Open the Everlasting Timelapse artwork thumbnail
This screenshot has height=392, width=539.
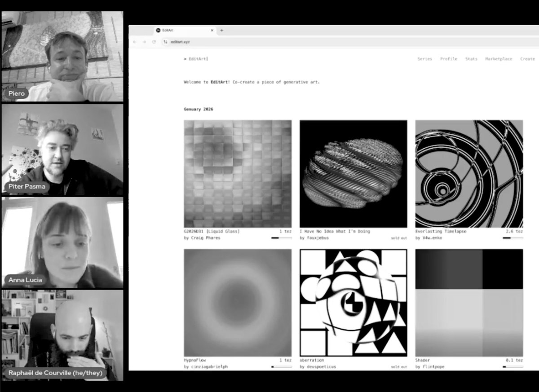click(x=469, y=174)
